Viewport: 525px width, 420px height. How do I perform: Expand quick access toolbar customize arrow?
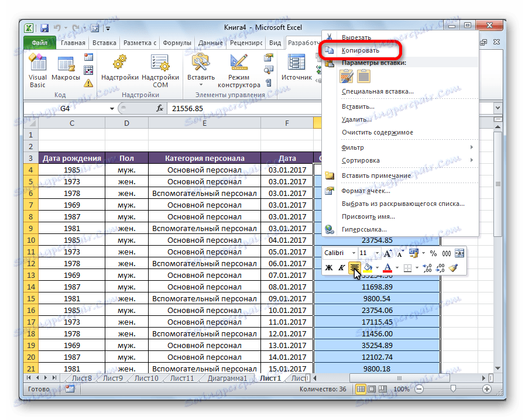coord(108,29)
